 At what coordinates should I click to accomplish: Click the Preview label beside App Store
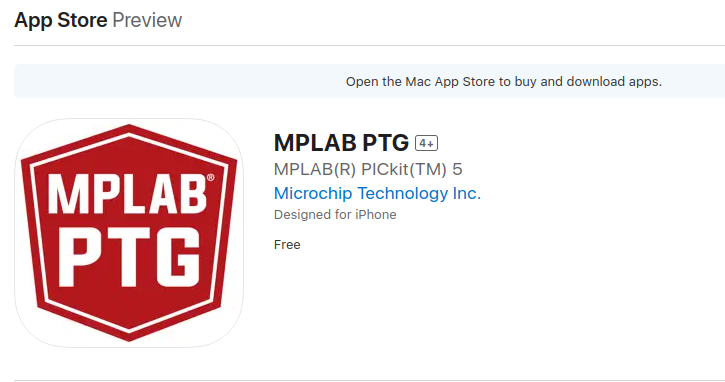(147, 20)
